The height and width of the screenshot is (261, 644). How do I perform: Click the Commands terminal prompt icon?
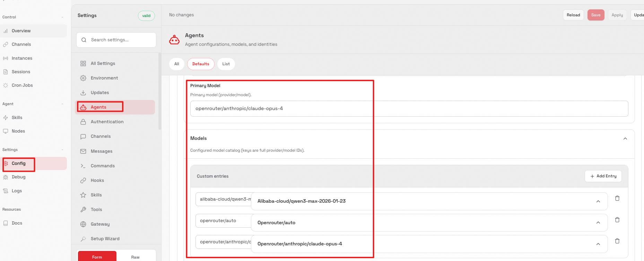pos(83,166)
